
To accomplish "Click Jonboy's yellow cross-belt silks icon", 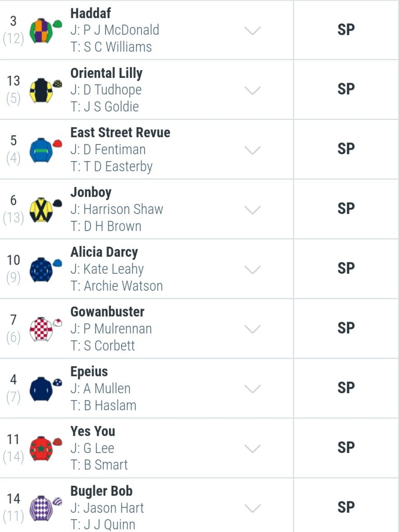I will tap(46, 209).
